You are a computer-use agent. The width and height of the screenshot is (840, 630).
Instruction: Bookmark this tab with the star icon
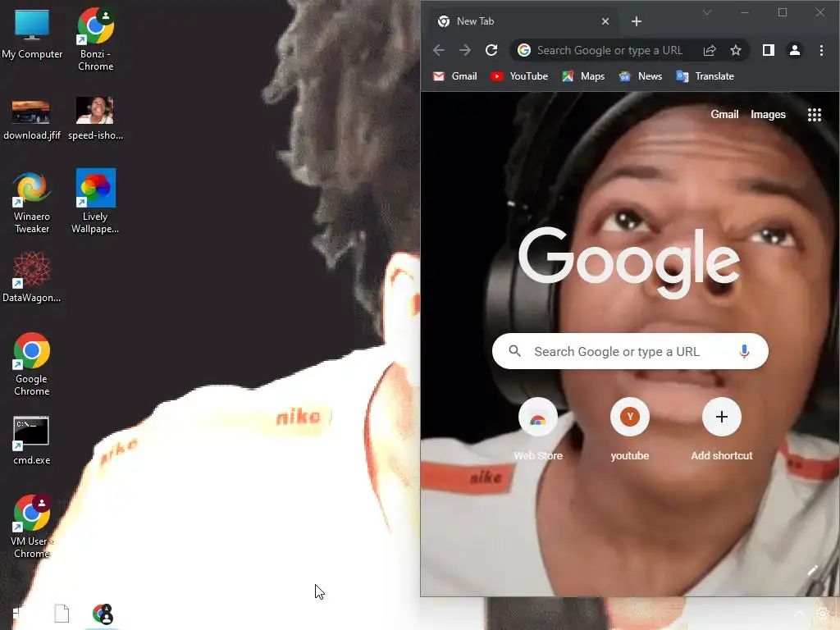[x=736, y=50]
